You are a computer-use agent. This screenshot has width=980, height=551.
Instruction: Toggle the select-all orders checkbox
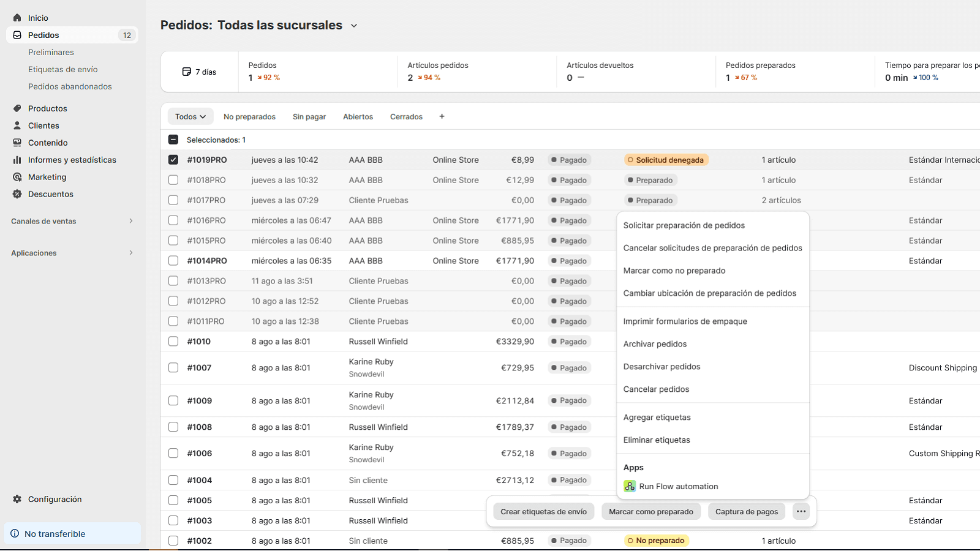(x=173, y=140)
